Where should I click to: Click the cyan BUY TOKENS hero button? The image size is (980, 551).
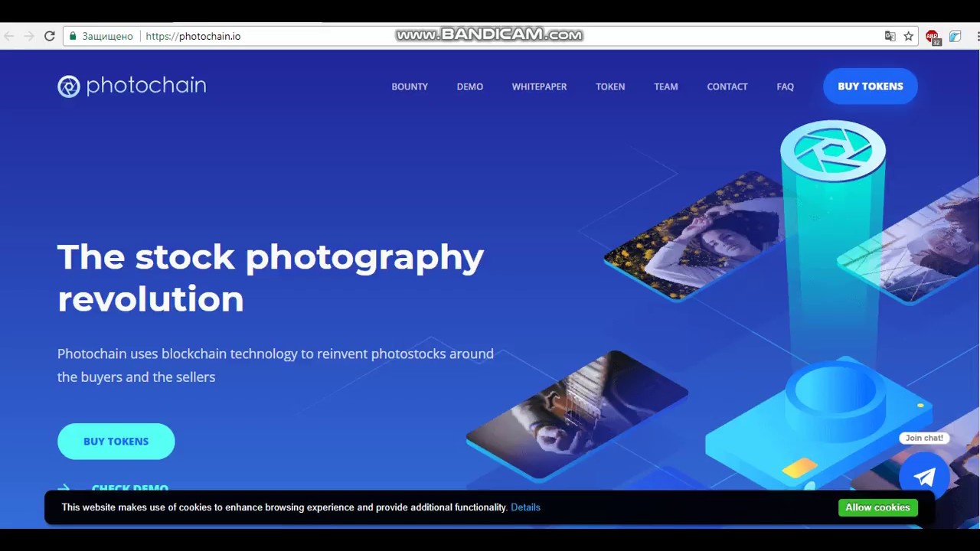point(116,442)
